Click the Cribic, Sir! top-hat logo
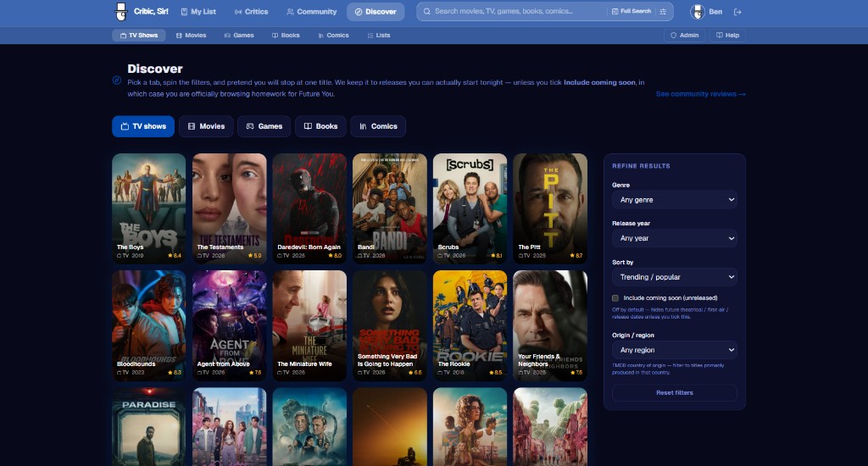868x466 pixels. tap(122, 12)
